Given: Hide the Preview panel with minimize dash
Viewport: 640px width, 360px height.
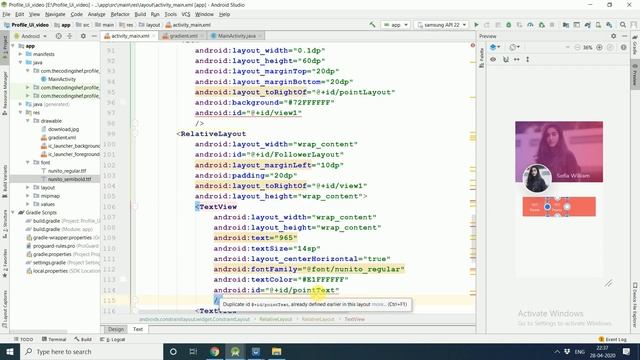Looking at the screenshot, I should [624, 36].
